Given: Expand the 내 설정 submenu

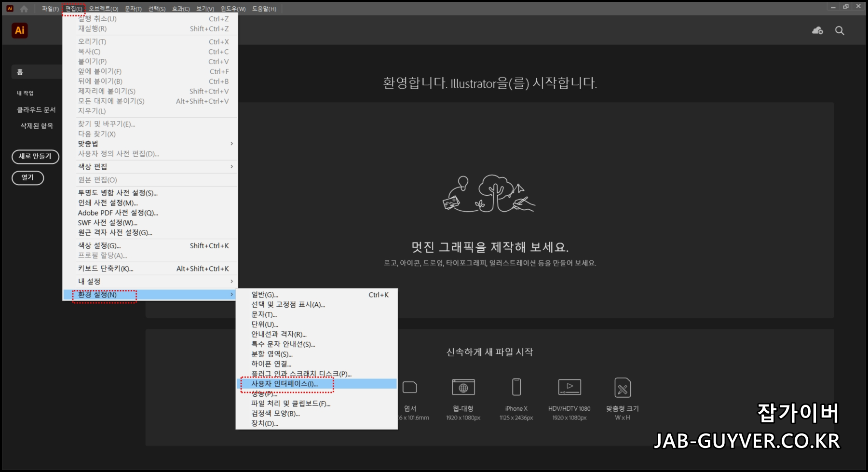Looking at the screenshot, I should click(x=150, y=282).
